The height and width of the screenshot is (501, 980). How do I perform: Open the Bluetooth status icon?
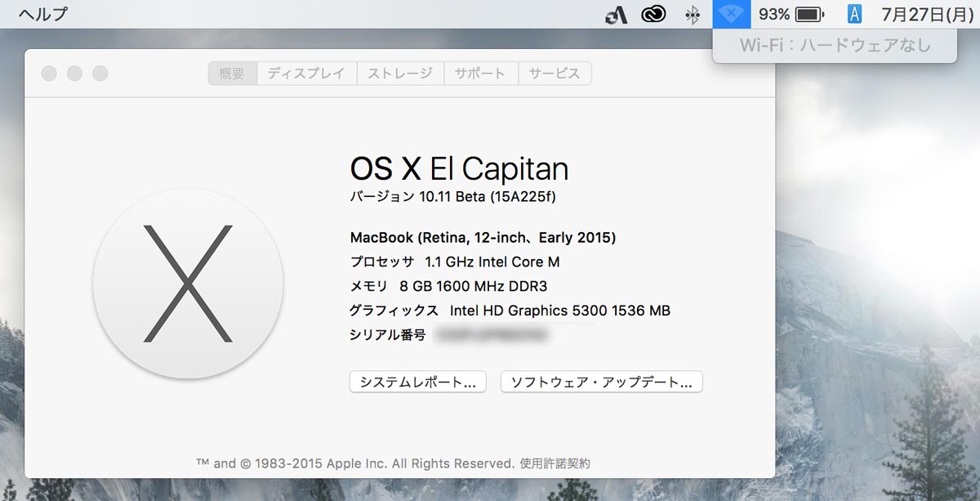693,14
